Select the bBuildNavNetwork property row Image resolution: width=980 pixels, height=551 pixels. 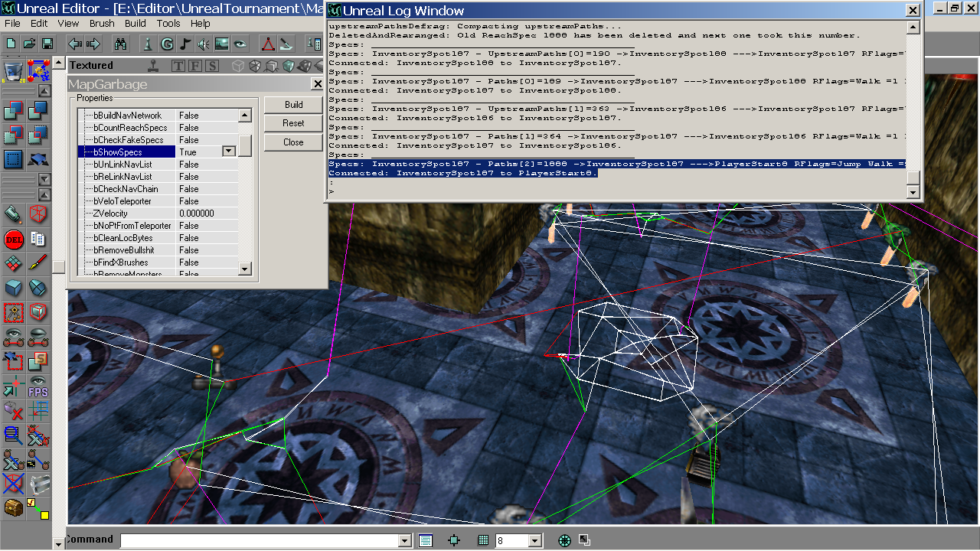(x=158, y=116)
